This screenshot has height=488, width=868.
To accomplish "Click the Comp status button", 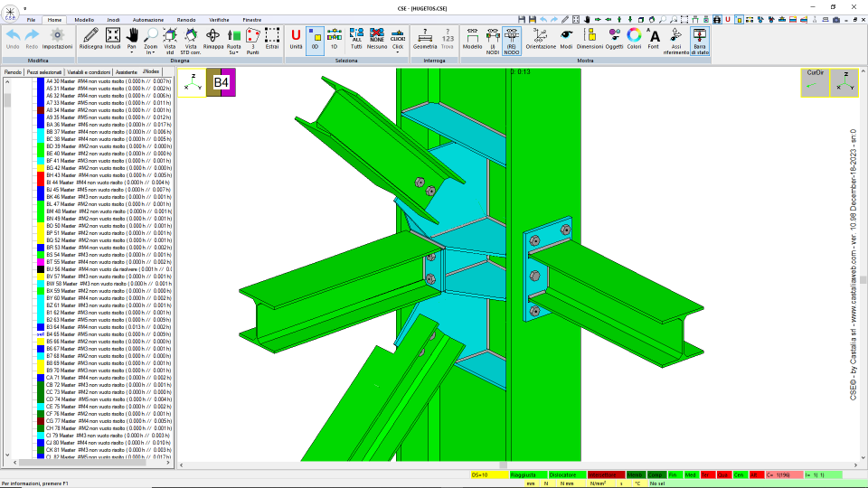I will (x=656, y=474).
